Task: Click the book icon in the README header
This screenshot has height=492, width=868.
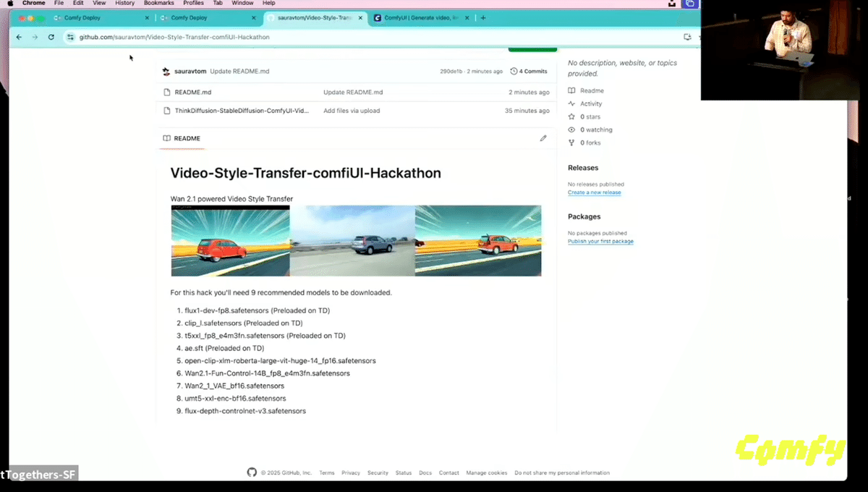Action: tap(167, 138)
